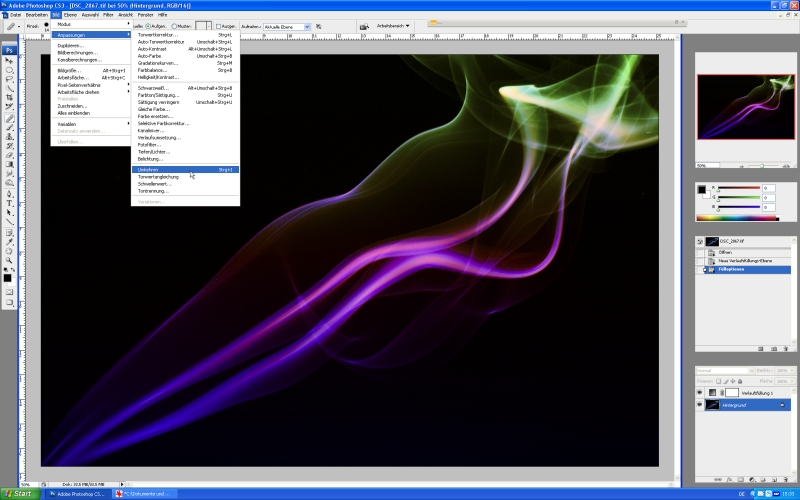
Task: Switch to Adobe Photoshop CS taskbar button
Action: pyautogui.click(x=78, y=494)
